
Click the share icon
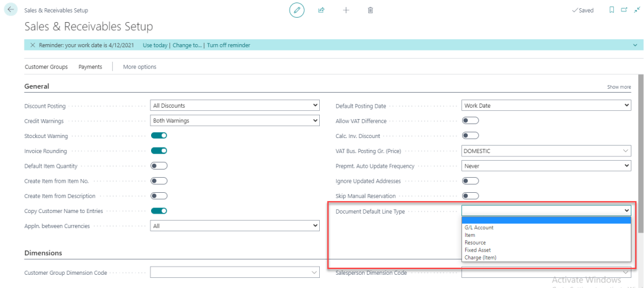pyautogui.click(x=321, y=11)
